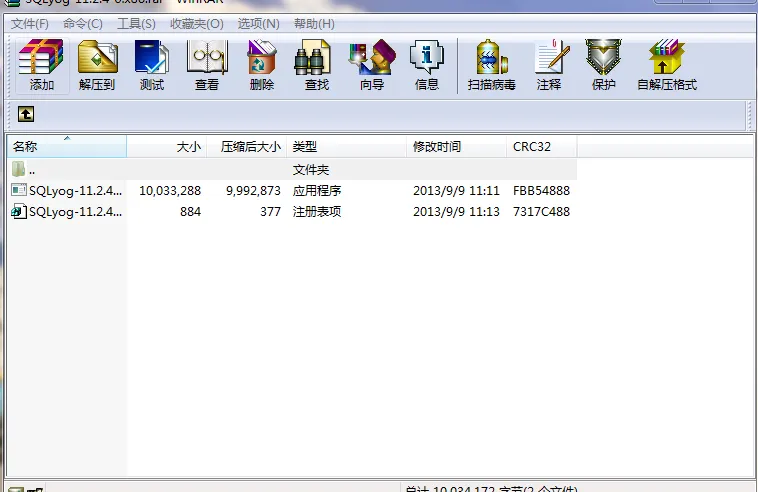The height and width of the screenshot is (492, 758).
Task: Click date 2013/9/9 11:13
Action: coord(456,212)
